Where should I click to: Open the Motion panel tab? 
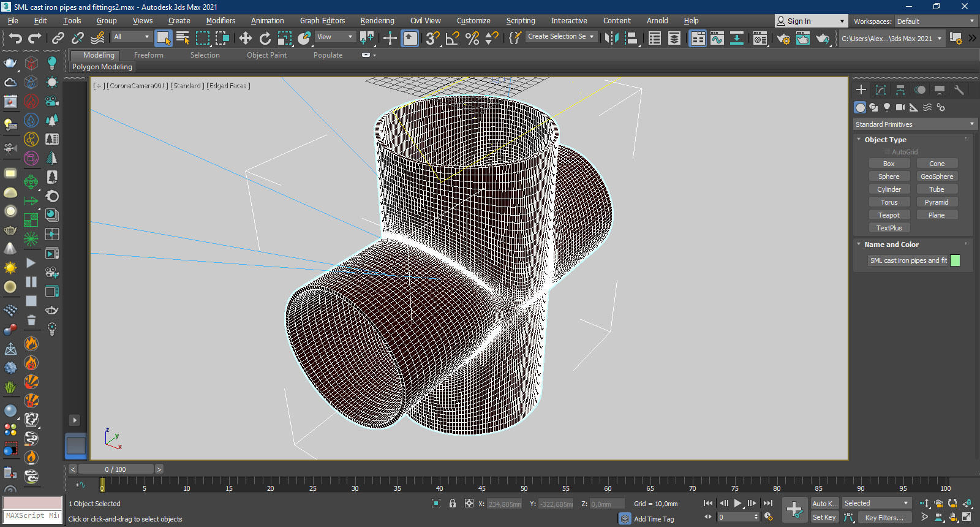(920, 89)
